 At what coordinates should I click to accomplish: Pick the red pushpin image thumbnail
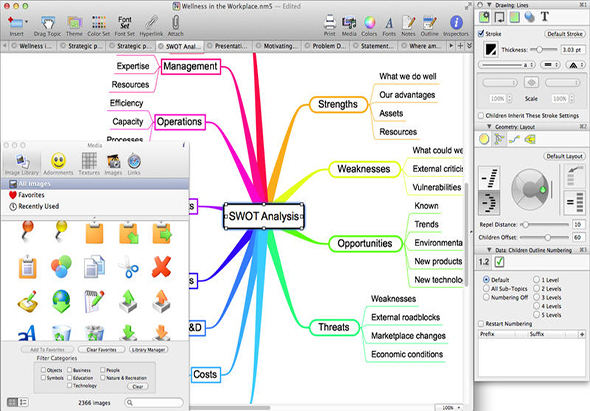click(x=27, y=231)
